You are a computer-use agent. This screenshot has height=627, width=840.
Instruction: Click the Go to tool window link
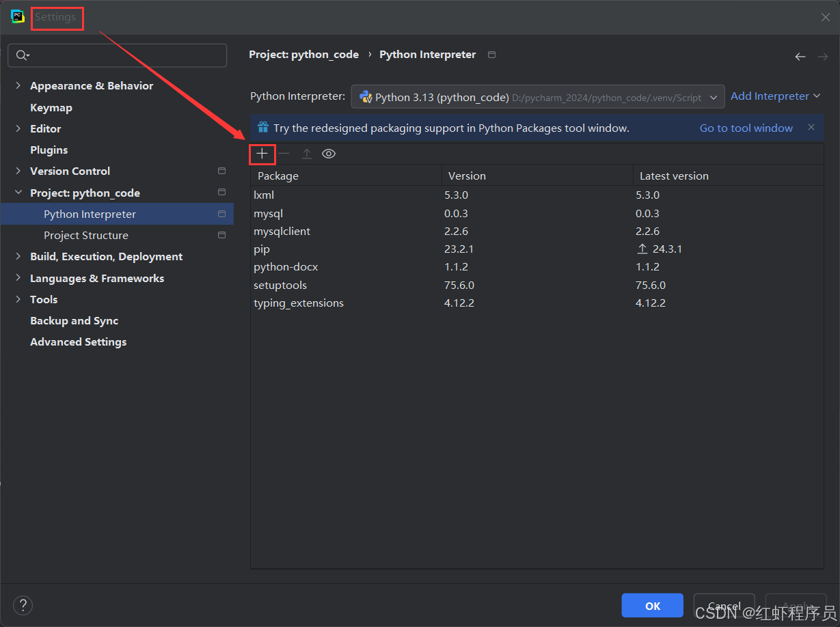coord(746,128)
